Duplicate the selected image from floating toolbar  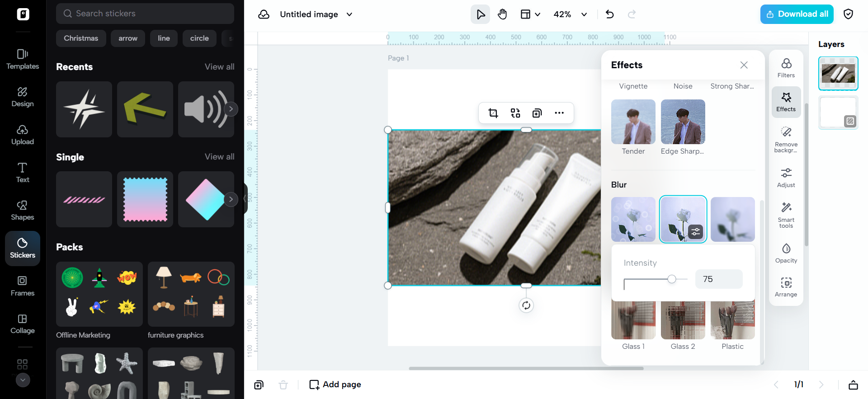tap(537, 113)
